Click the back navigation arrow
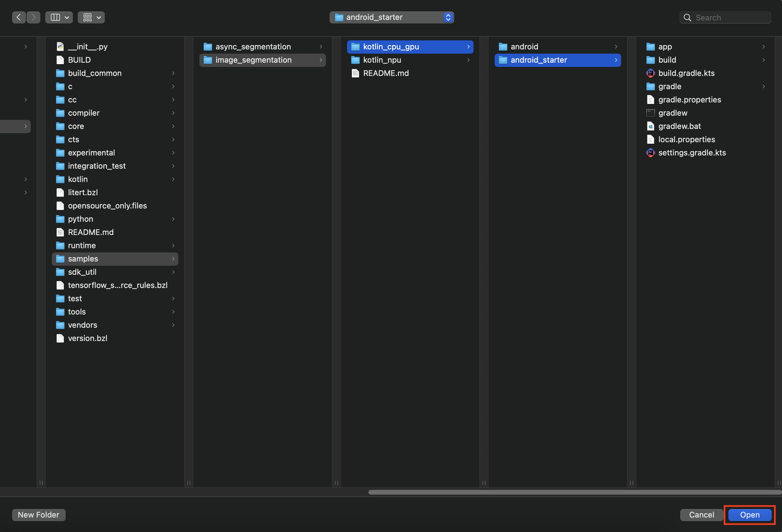 pyautogui.click(x=19, y=17)
